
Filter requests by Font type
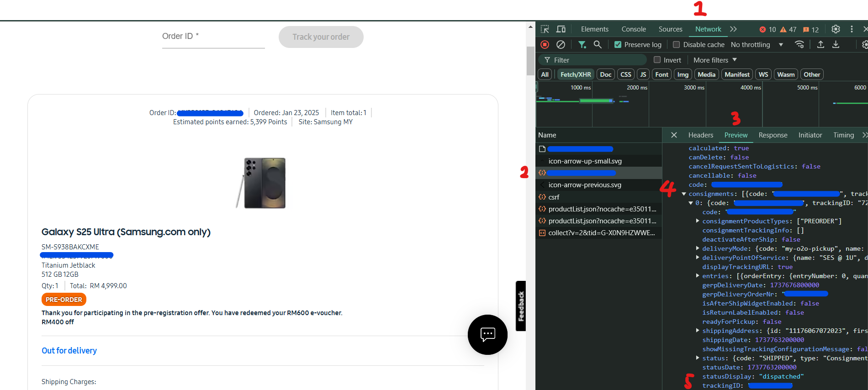point(662,74)
